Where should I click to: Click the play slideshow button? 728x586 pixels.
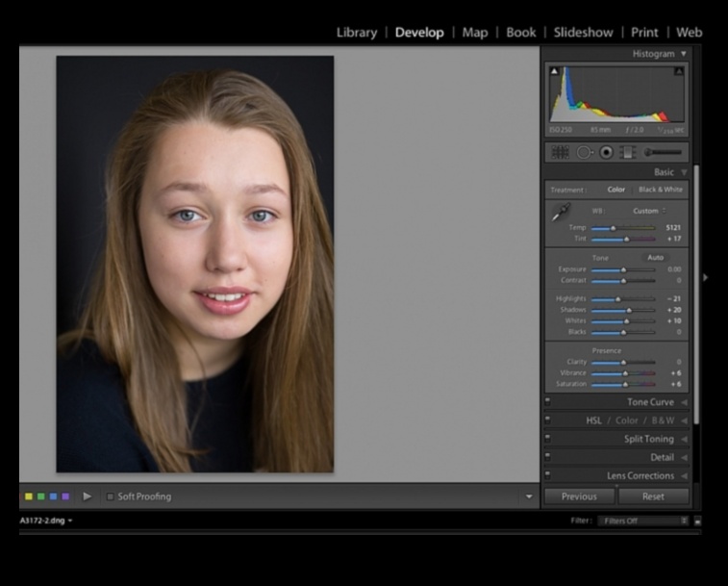pos(87,497)
